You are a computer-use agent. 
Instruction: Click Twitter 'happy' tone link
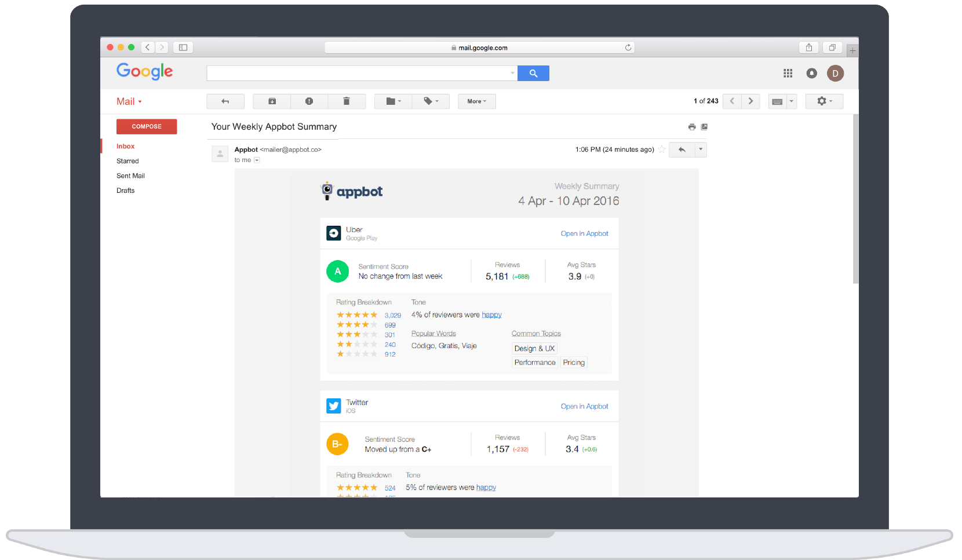486,488
